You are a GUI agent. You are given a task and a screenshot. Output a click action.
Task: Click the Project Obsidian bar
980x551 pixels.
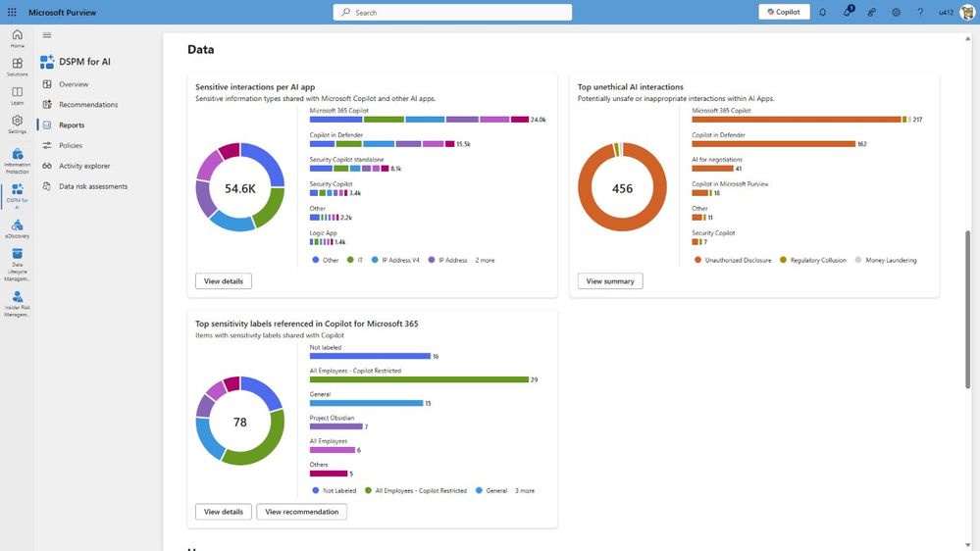pos(335,426)
